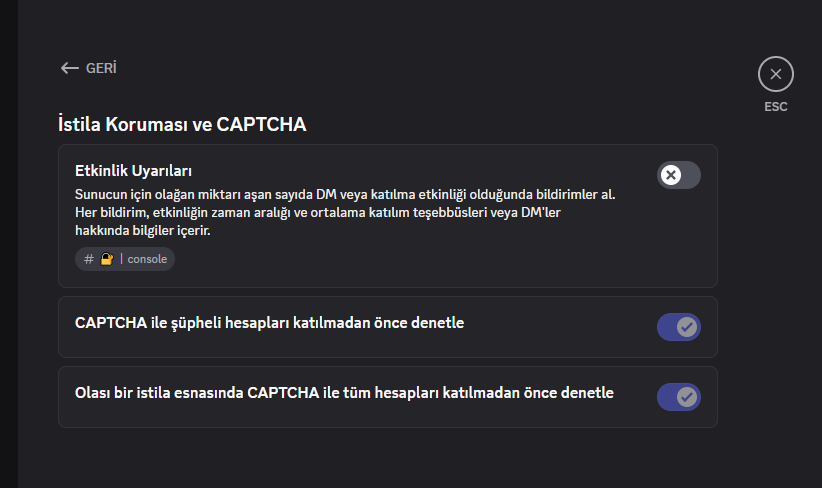Click the dark sidebar strip at the left edge
This screenshot has width=822, height=488.
point(9,244)
